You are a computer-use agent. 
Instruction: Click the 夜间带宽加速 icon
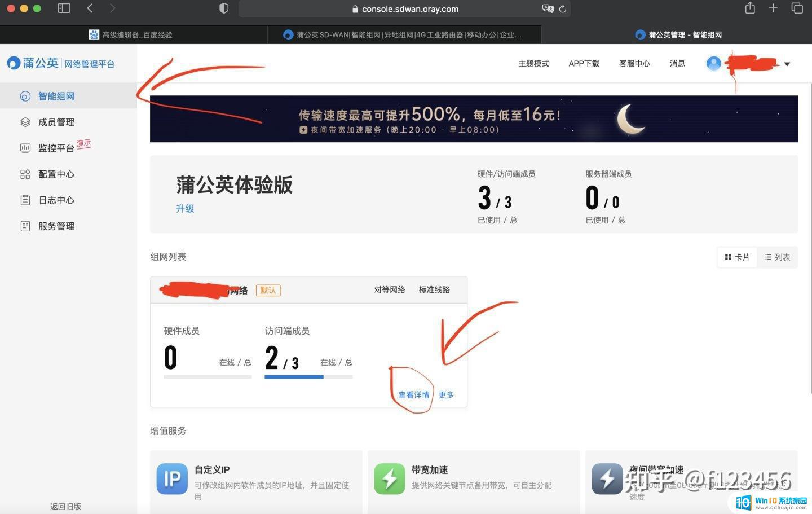[607, 479]
